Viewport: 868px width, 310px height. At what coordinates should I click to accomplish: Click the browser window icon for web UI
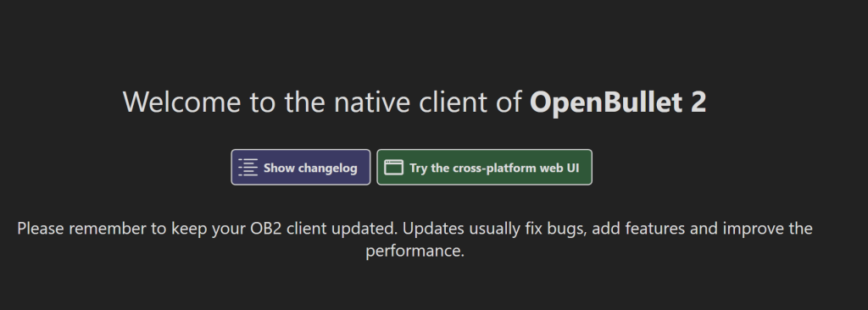(393, 167)
